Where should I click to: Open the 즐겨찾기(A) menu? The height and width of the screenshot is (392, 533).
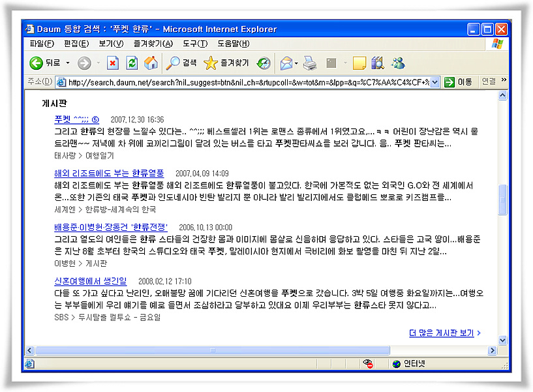[153, 44]
